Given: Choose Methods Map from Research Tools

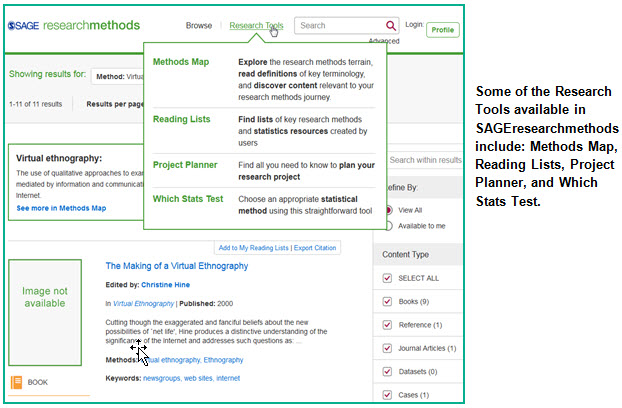Looking at the screenshot, I should pos(181,62).
